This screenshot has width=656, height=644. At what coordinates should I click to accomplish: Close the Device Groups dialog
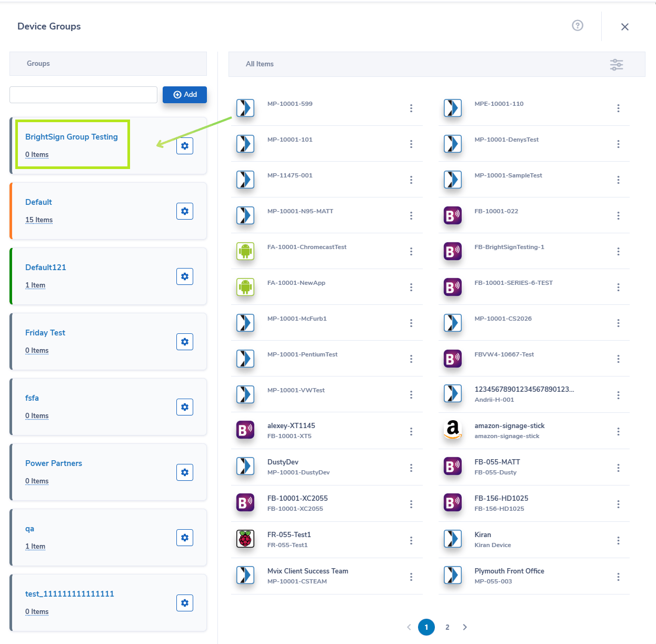tap(625, 27)
